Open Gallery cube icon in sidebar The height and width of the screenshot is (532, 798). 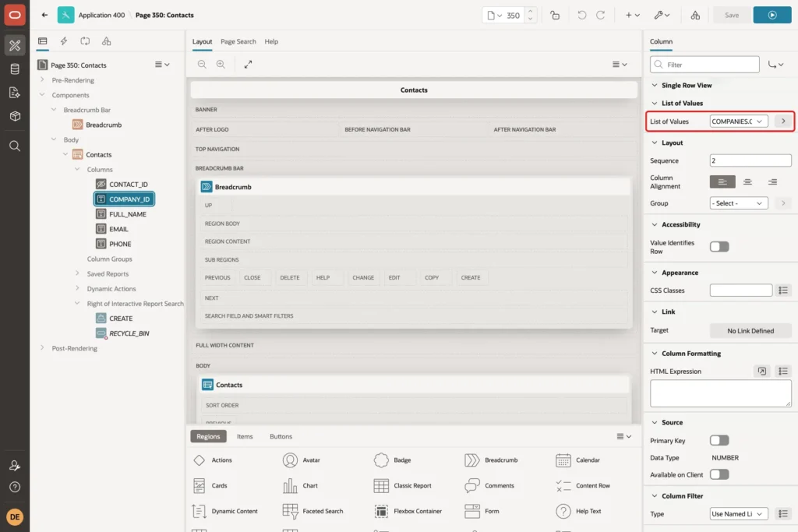(15, 116)
